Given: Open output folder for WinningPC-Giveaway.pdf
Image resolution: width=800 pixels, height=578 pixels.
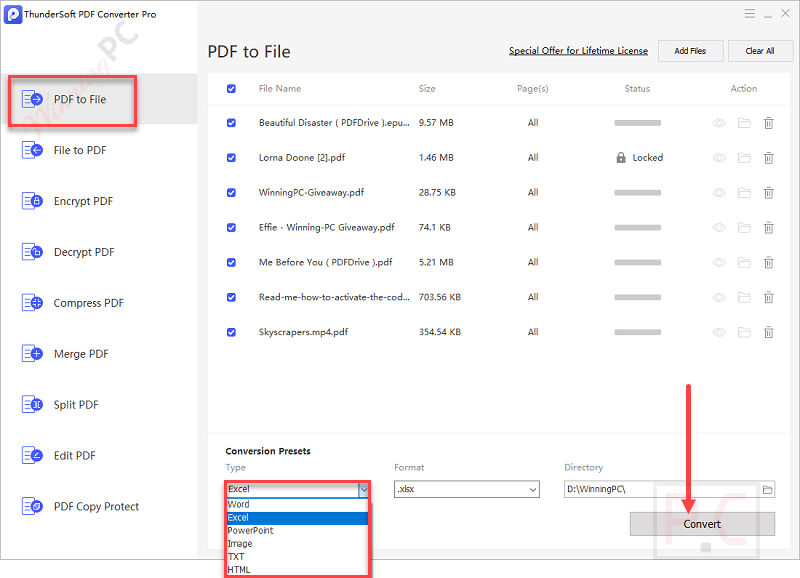Looking at the screenshot, I should [742, 192].
